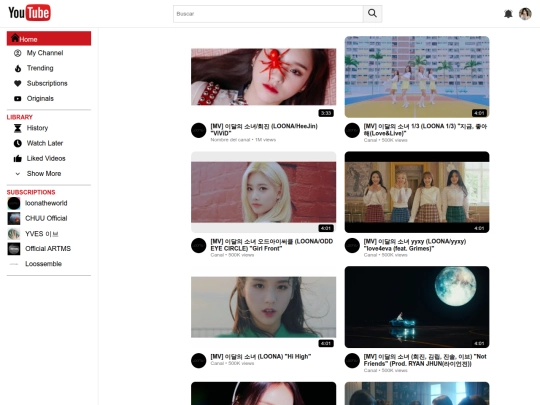This screenshot has height=405, width=540.
Task: Open the ViViD video title link
Action: [264, 130]
